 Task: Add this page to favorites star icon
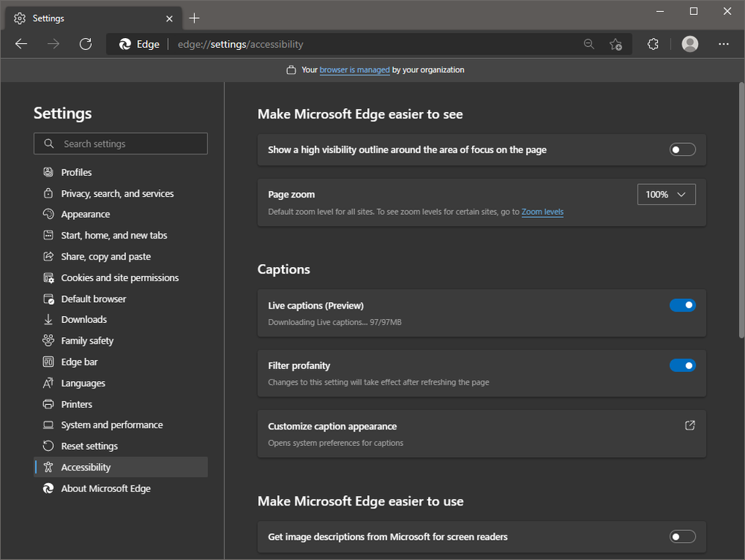[615, 44]
